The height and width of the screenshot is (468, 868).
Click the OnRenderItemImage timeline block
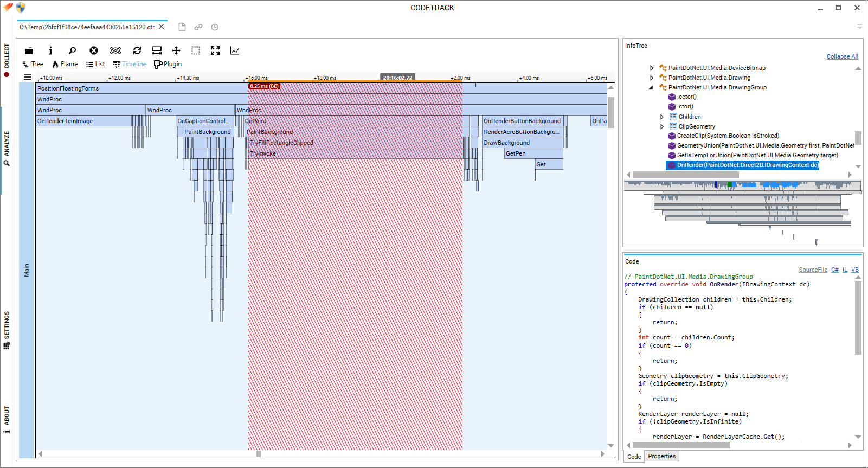pyautogui.click(x=84, y=121)
